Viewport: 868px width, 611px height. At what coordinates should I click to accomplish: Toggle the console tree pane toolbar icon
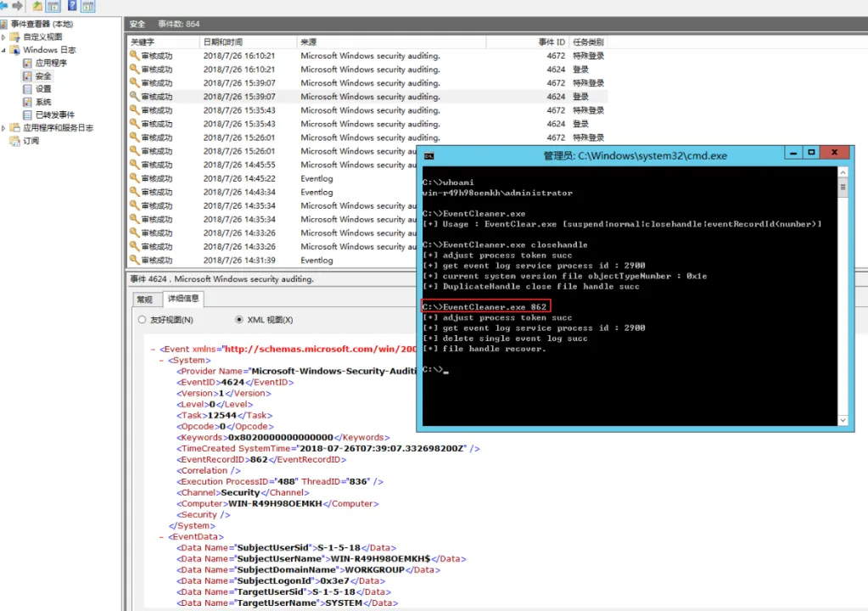(54, 6)
